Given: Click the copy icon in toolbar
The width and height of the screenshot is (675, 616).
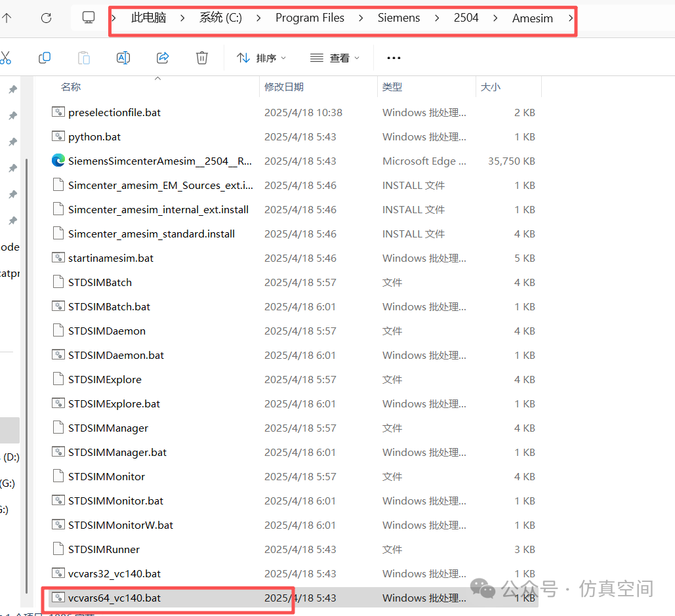Looking at the screenshot, I should point(45,58).
